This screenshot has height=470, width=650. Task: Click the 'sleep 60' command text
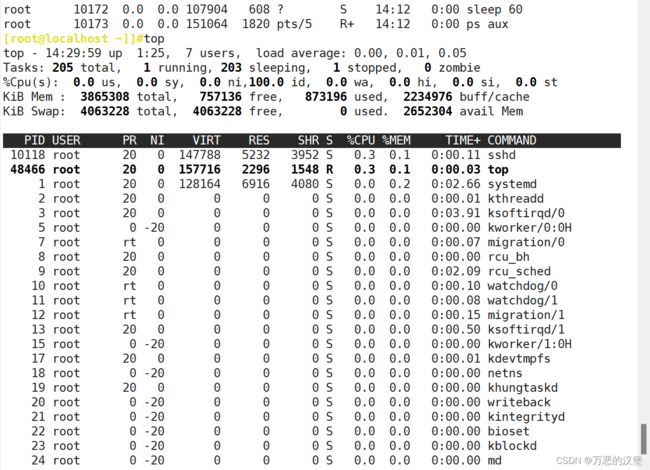(x=495, y=9)
